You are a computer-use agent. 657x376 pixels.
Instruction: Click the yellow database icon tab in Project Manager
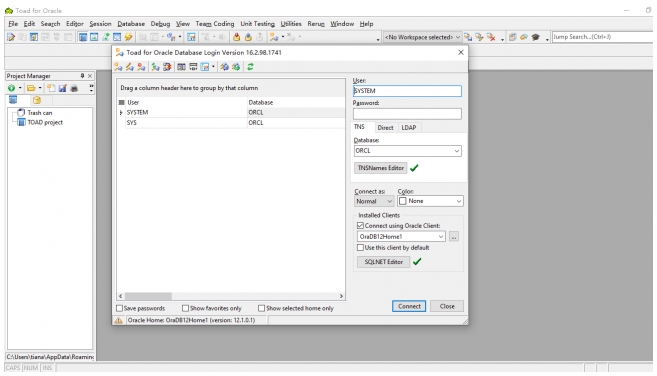tap(37, 100)
